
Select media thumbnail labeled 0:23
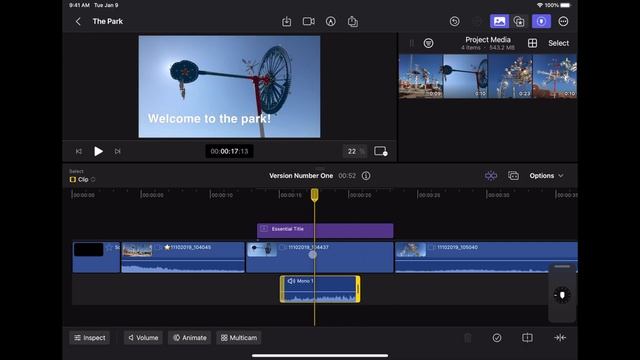pos(510,76)
